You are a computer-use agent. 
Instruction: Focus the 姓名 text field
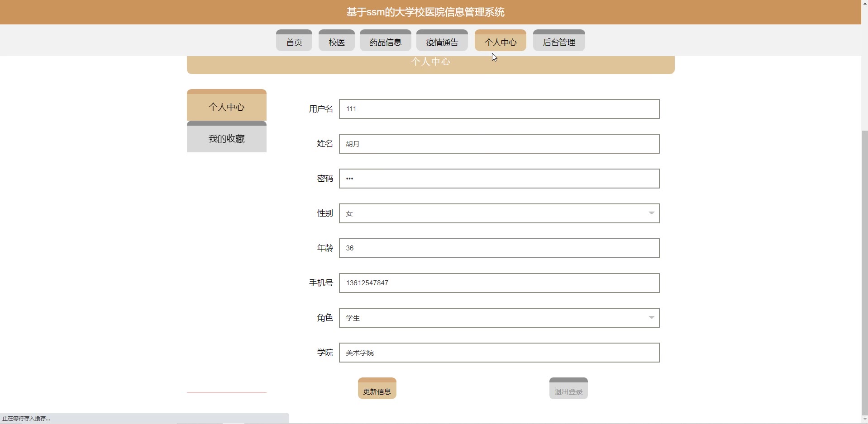499,144
